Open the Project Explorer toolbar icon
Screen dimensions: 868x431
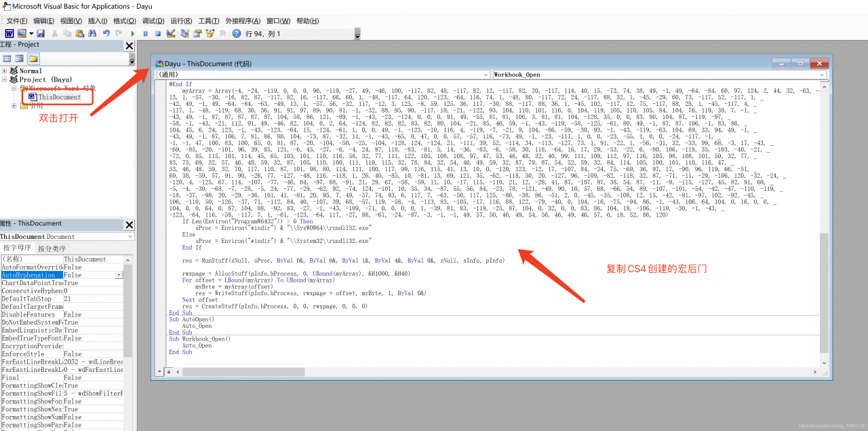(184, 33)
